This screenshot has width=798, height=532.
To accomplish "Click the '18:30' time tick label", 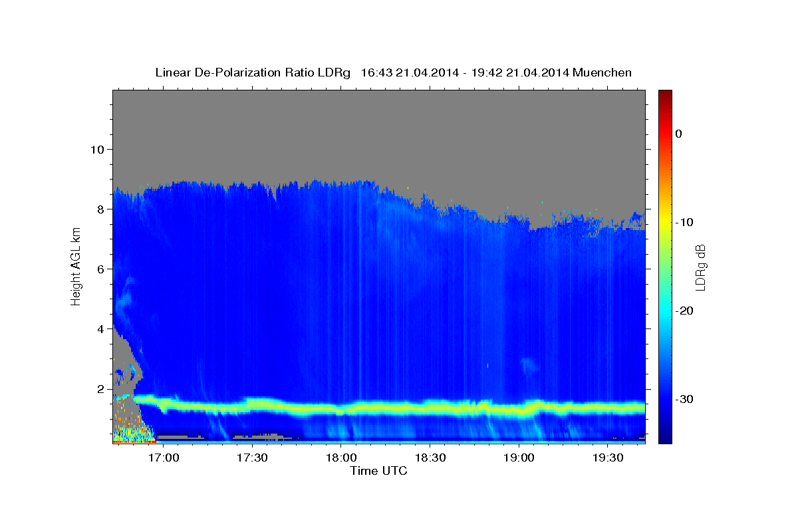I will pos(430,458).
